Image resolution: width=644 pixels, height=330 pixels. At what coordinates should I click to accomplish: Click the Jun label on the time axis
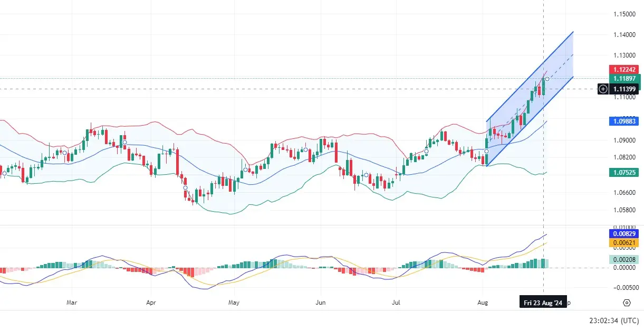pos(320,303)
